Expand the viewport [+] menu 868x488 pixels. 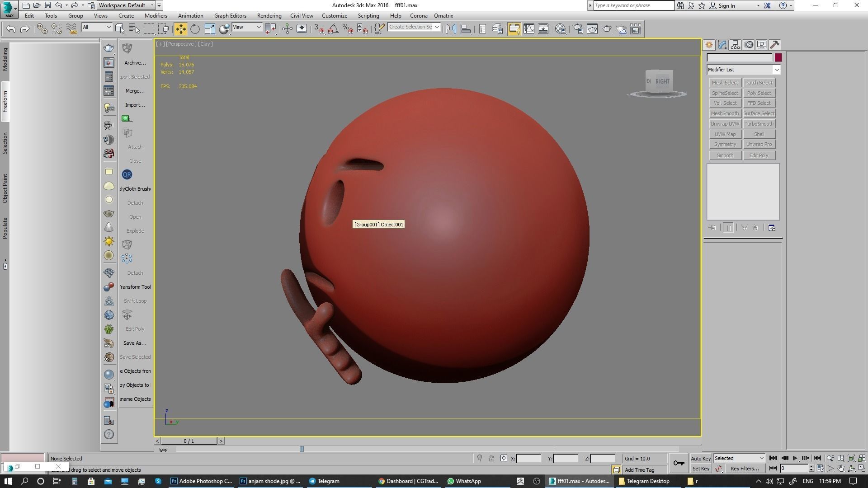tap(160, 44)
